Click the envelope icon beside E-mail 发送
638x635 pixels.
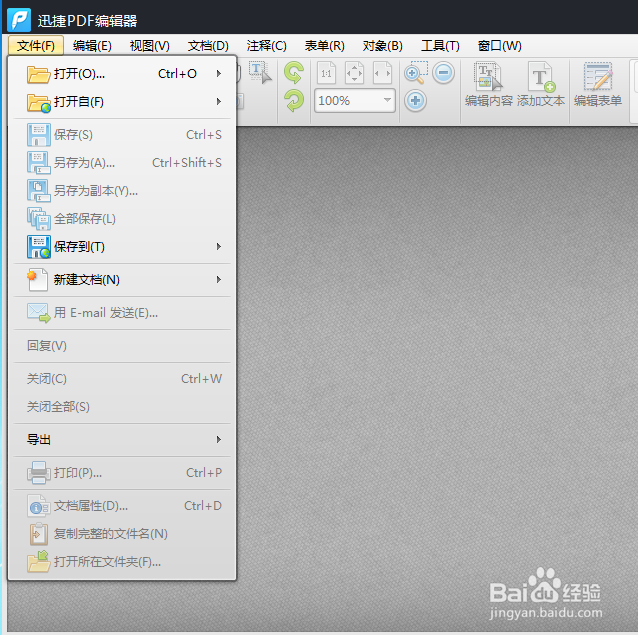(39, 313)
